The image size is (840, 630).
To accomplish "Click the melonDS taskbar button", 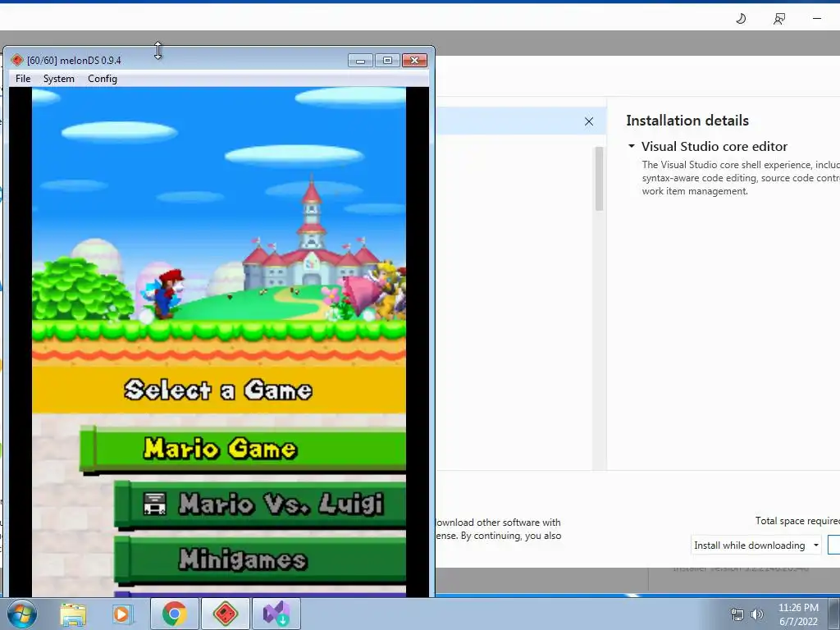I will point(226,614).
